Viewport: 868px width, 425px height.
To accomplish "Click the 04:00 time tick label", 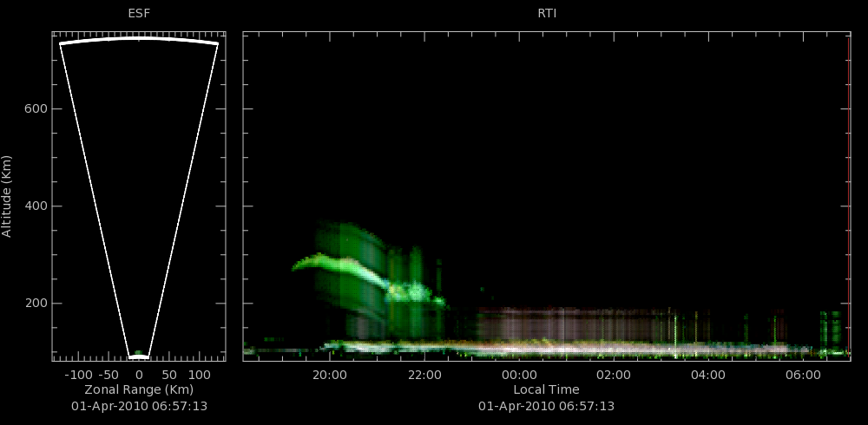I will [x=708, y=376].
